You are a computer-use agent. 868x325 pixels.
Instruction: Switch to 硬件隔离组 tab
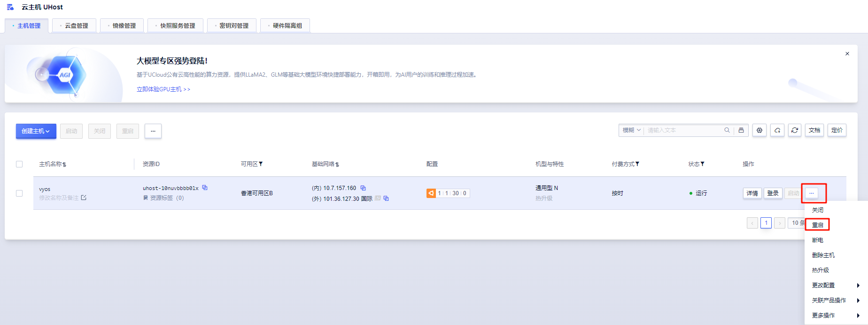click(285, 26)
